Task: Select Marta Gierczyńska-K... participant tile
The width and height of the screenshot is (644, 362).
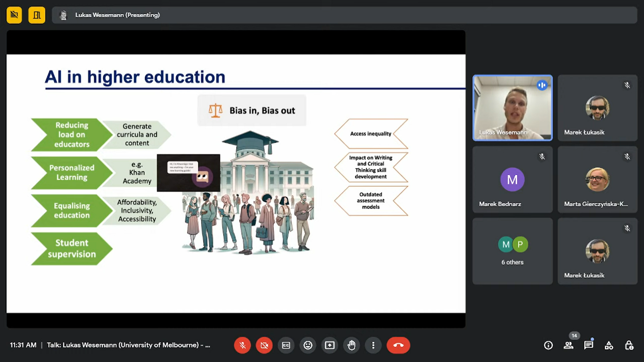Action: [x=597, y=180]
